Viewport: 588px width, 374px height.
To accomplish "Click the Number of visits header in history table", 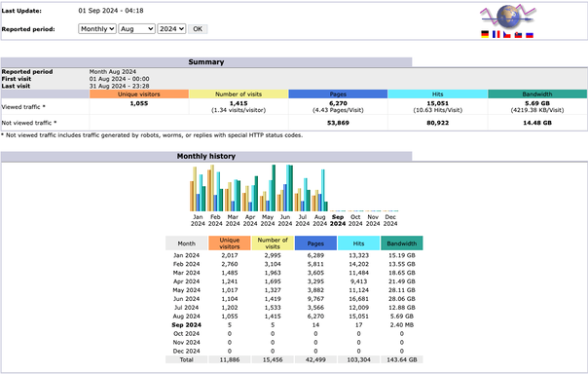I will [x=273, y=243].
